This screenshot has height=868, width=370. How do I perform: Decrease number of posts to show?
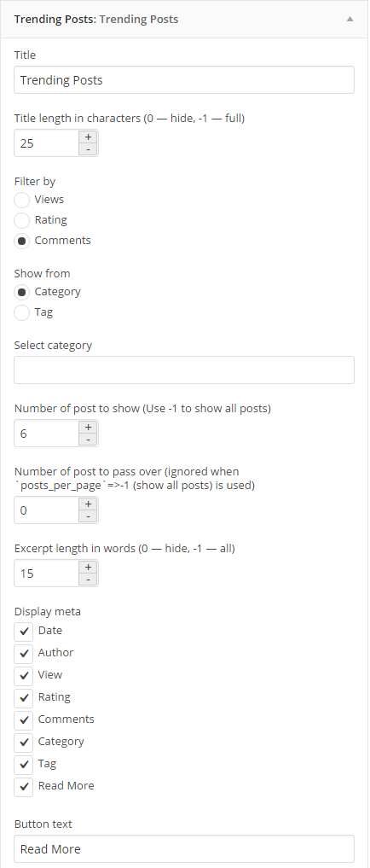(x=88, y=440)
